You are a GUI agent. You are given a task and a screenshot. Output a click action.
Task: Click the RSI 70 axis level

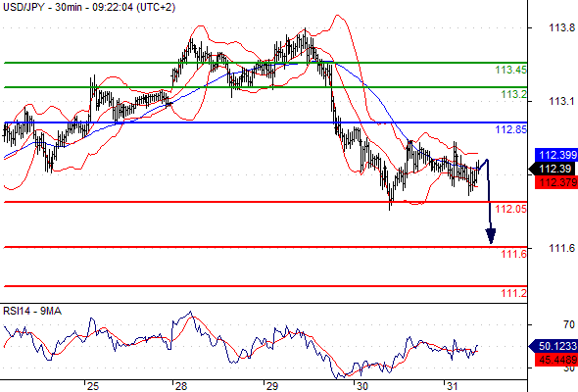[569, 324]
